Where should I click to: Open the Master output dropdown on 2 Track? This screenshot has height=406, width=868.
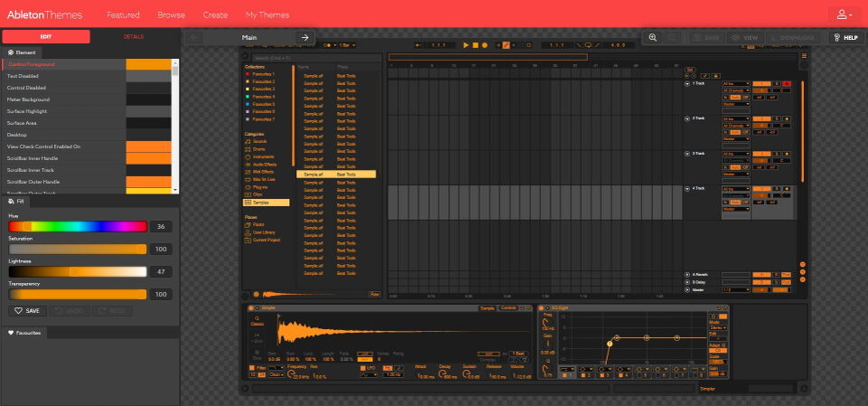coord(736,139)
